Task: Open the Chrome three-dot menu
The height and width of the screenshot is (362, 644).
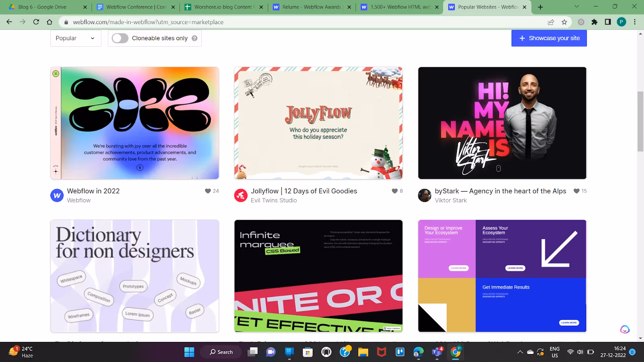Action: (x=635, y=22)
